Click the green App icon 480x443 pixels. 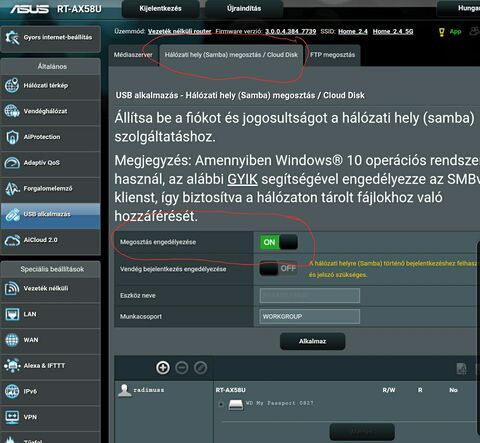pyautogui.click(x=455, y=32)
